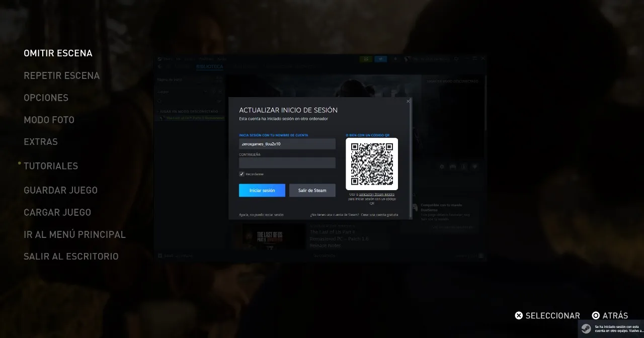This screenshot has width=644, height=338.
Task: Click info icon on Steam game page
Action: pyautogui.click(x=464, y=166)
